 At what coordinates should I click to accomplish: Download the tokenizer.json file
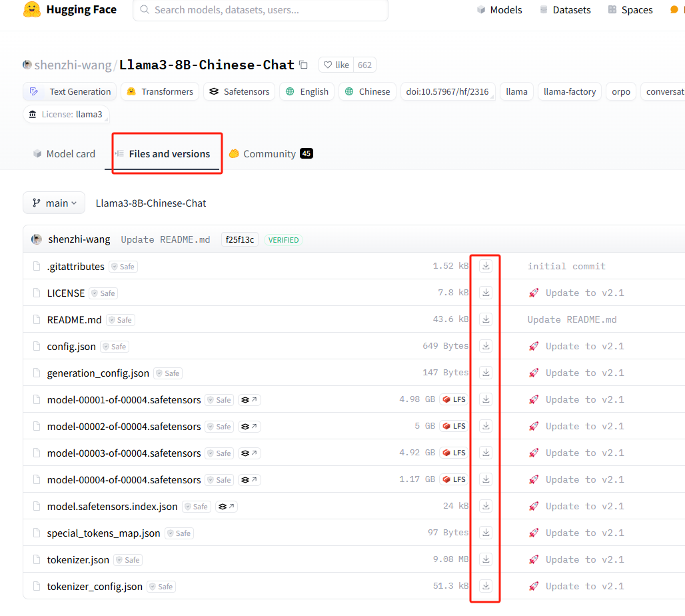(486, 559)
